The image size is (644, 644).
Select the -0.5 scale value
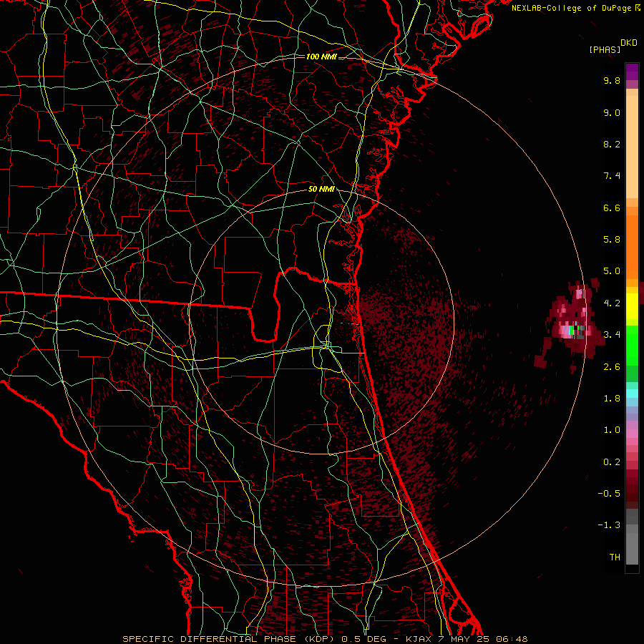[609, 494]
